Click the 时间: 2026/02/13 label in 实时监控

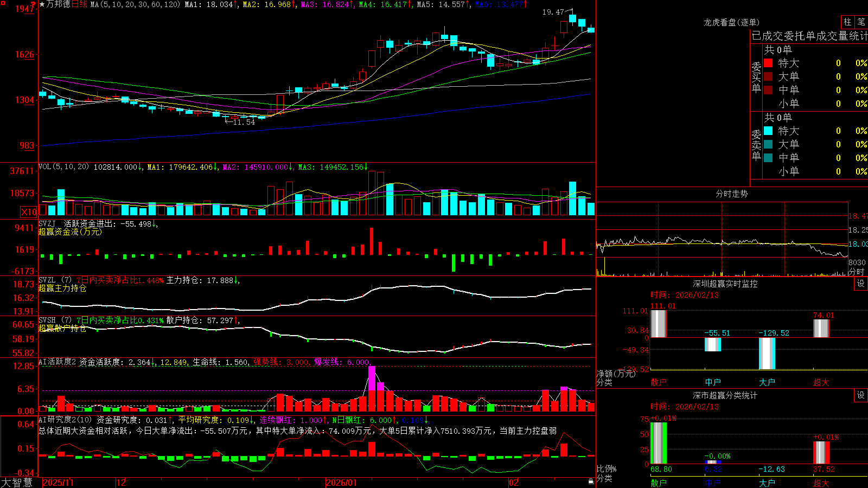pyautogui.click(x=685, y=295)
